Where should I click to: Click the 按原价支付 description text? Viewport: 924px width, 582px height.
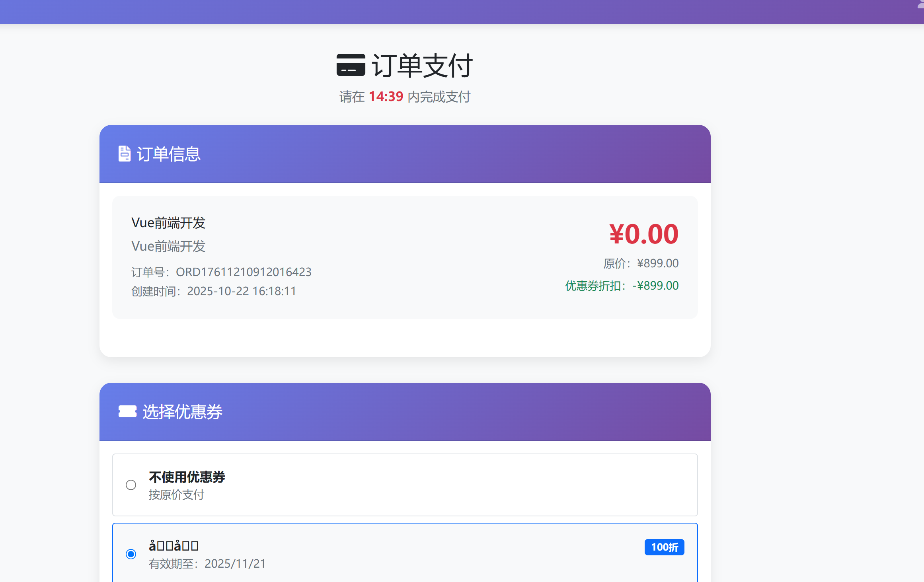(x=176, y=495)
